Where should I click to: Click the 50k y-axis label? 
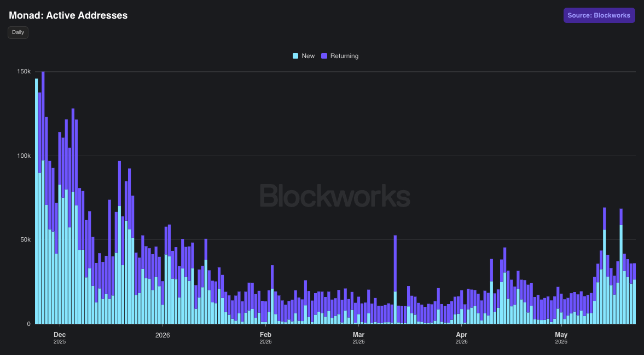26,240
